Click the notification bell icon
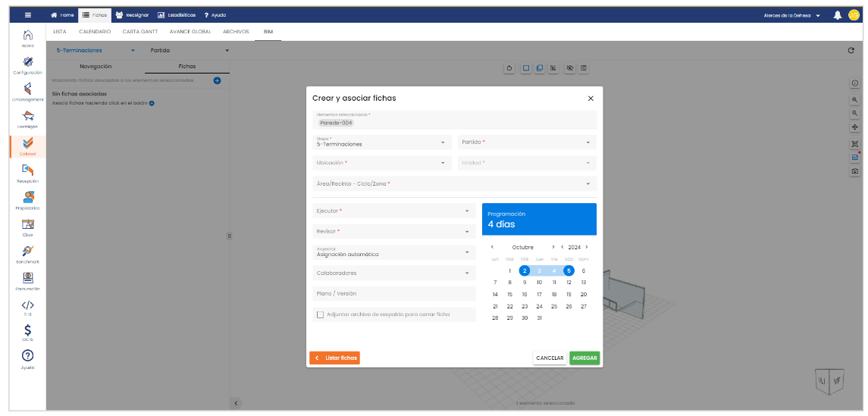The height and width of the screenshot is (416, 868). 838,15
